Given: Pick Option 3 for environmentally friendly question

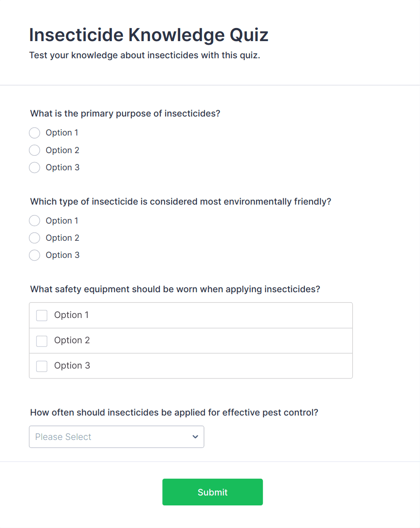Looking at the screenshot, I should [x=35, y=255].
